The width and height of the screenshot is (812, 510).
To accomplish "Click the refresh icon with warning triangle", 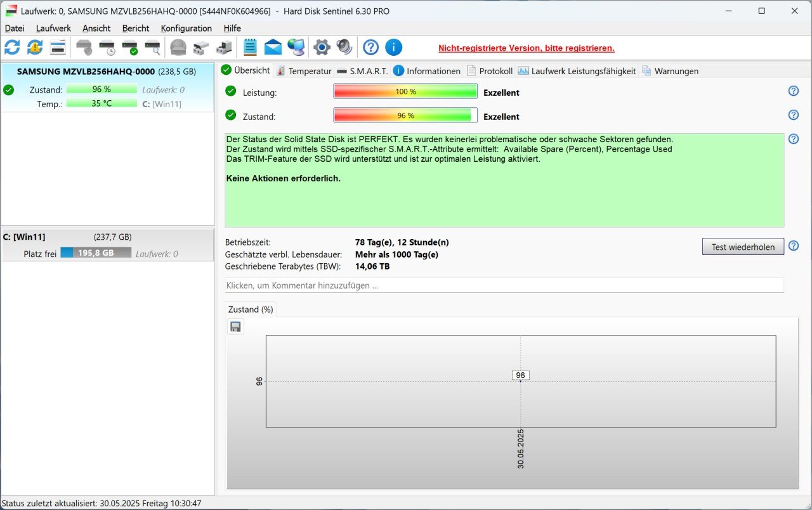I will pos(35,48).
